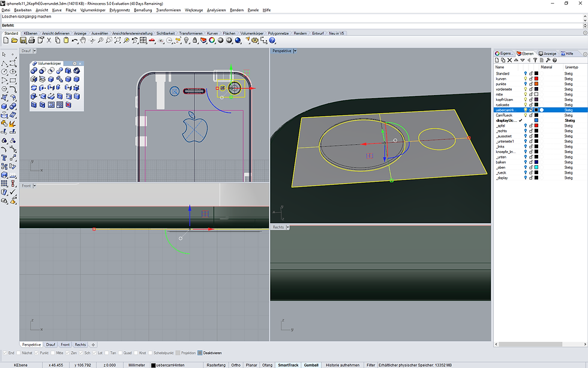Switch to Eigenschaften panel tab
The width and height of the screenshot is (588, 368).
(x=503, y=53)
